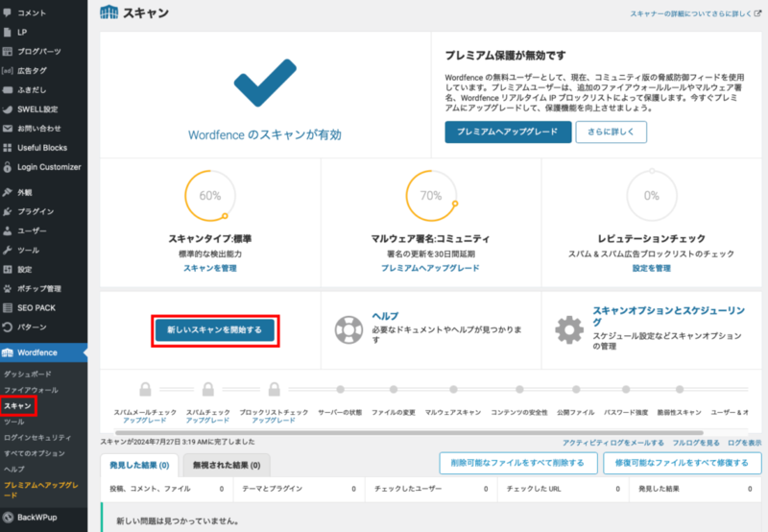The image size is (768, 532).
Task: Click the Wordfence logo beside スキャン title
Action: pos(108,12)
